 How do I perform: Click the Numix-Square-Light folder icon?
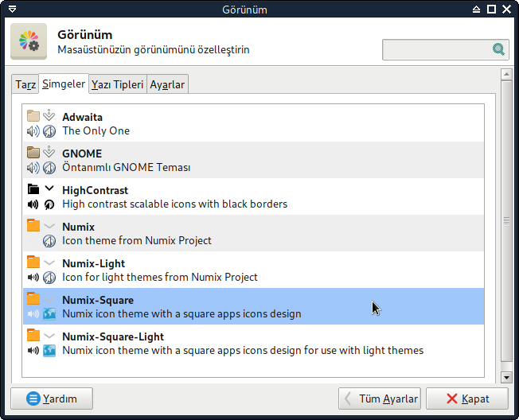click(33, 335)
